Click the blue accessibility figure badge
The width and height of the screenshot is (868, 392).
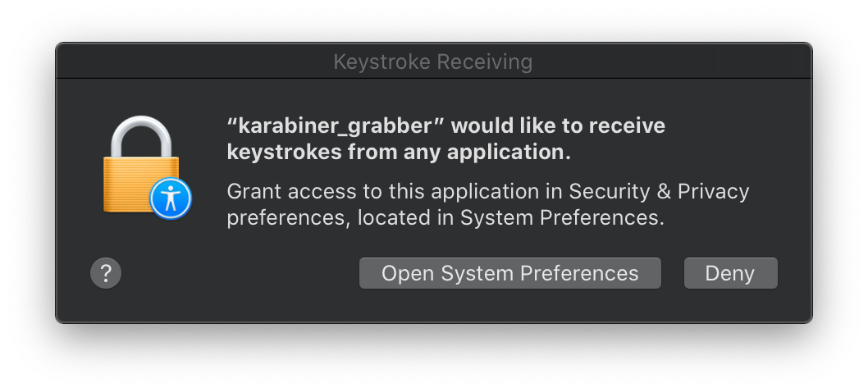click(171, 198)
